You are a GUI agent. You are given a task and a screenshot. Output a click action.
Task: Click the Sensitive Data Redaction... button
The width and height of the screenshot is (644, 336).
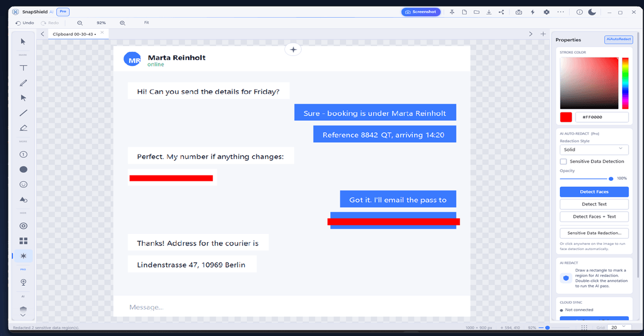(594, 233)
